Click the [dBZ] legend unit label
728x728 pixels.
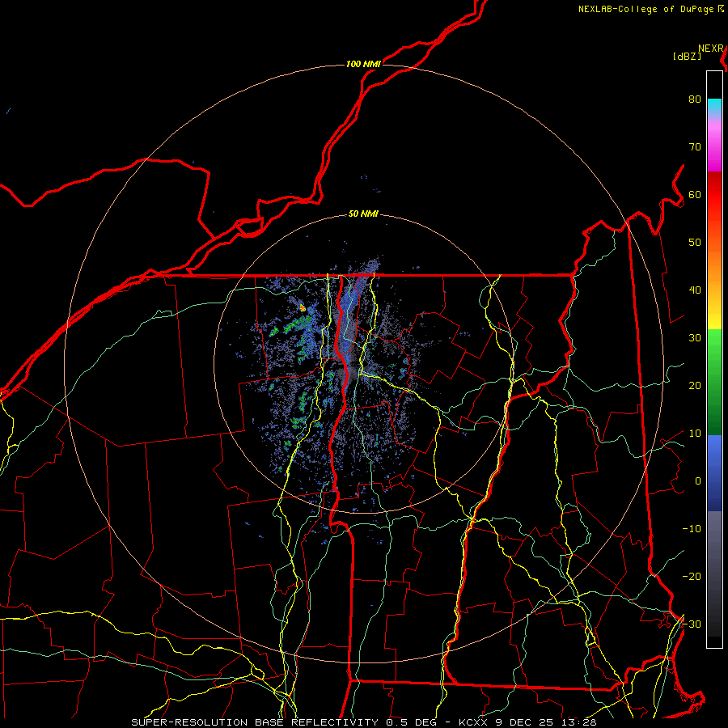(x=687, y=56)
